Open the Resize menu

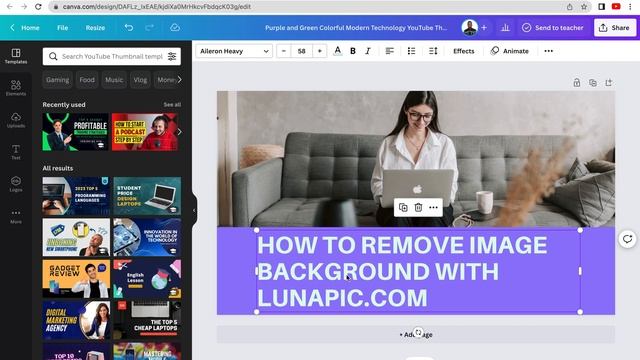pyautogui.click(x=95, y=28)
